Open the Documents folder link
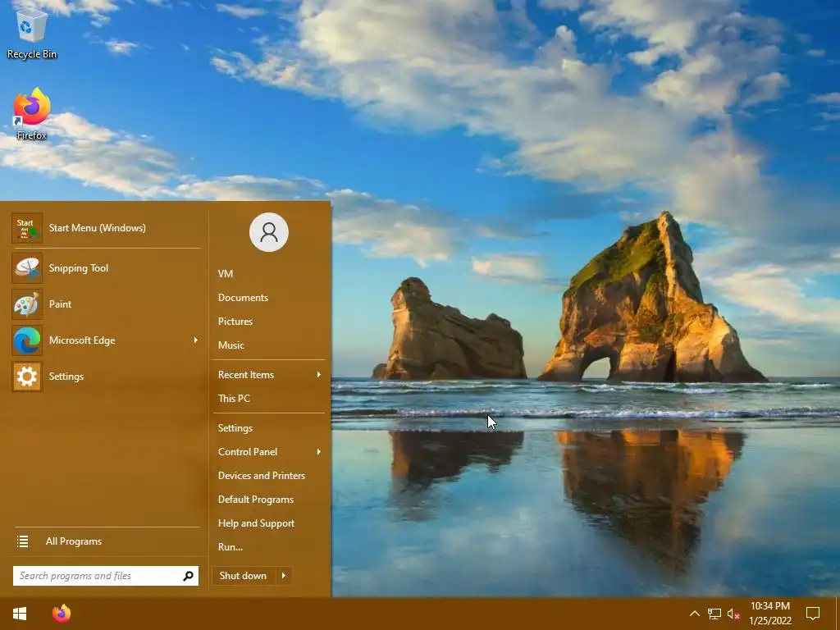This screenshot has height=630, width=840. (x=243, y=298)
